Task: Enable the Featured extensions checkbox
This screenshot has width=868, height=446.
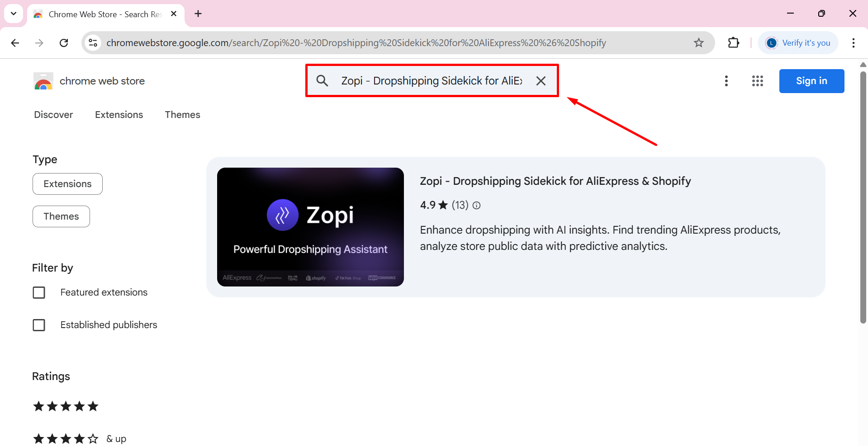Action: pos(39,293)
